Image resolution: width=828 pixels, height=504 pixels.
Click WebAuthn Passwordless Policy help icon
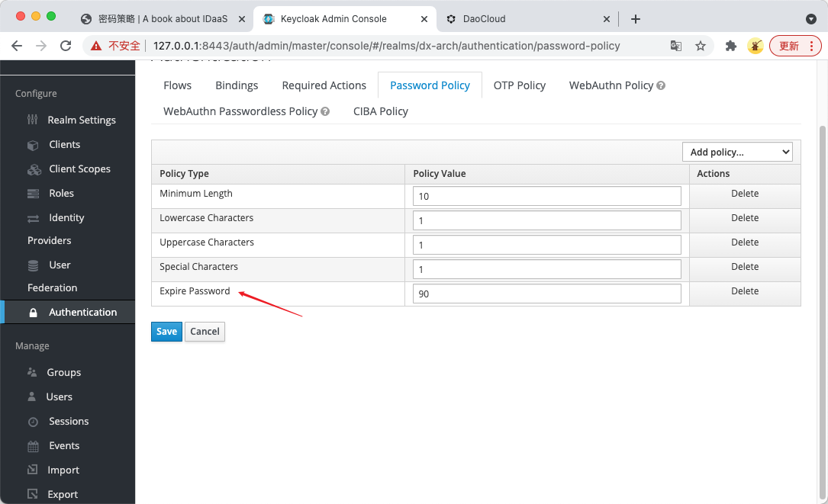coord(325,111)
